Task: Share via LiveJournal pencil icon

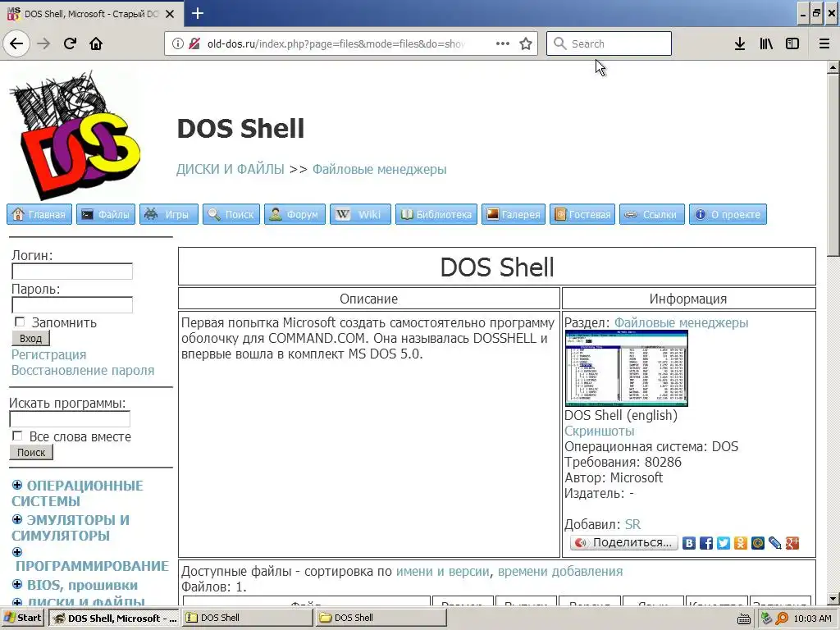Action: point(774,543)
